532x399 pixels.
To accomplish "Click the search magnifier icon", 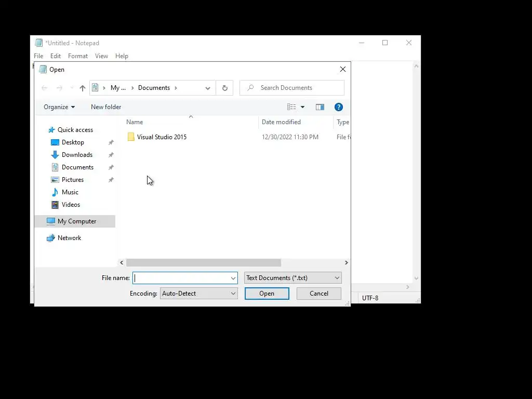I will 250,88.
